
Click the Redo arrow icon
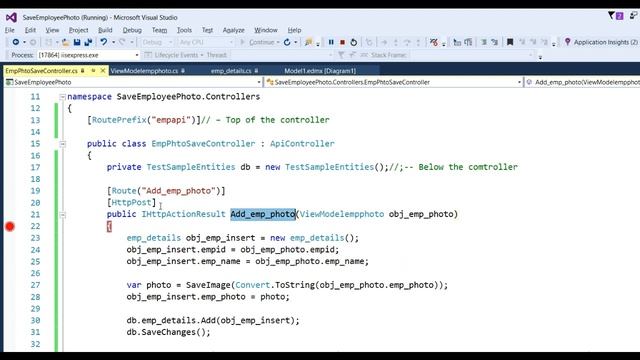122,42
